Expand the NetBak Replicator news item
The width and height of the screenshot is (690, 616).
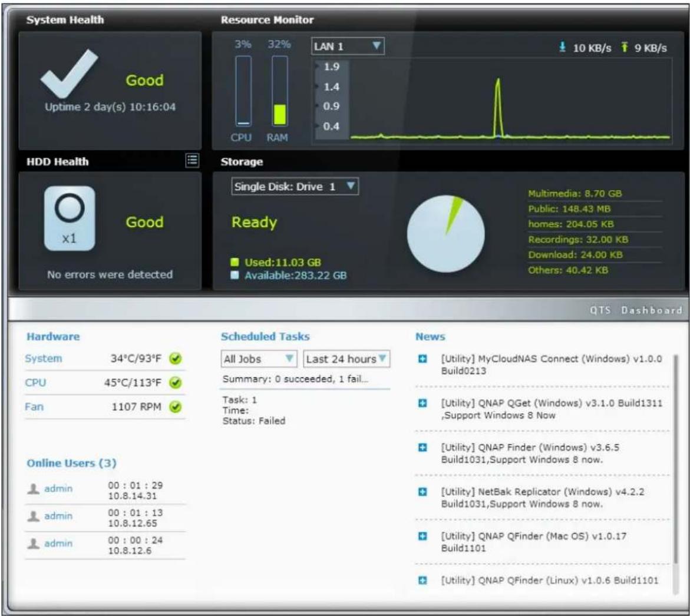pos(422,492)
